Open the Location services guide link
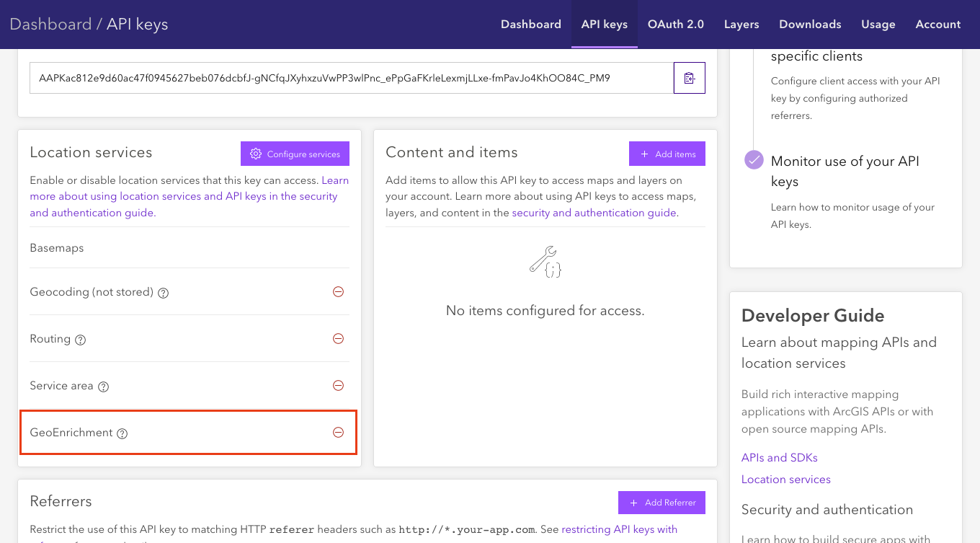The image size is (980, 543). [x=786, y=480]
